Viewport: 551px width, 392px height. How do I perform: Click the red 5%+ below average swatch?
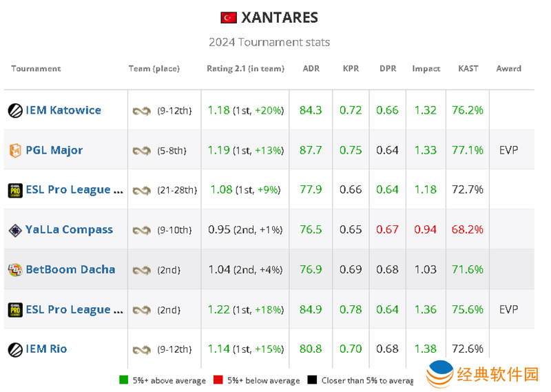218,380
